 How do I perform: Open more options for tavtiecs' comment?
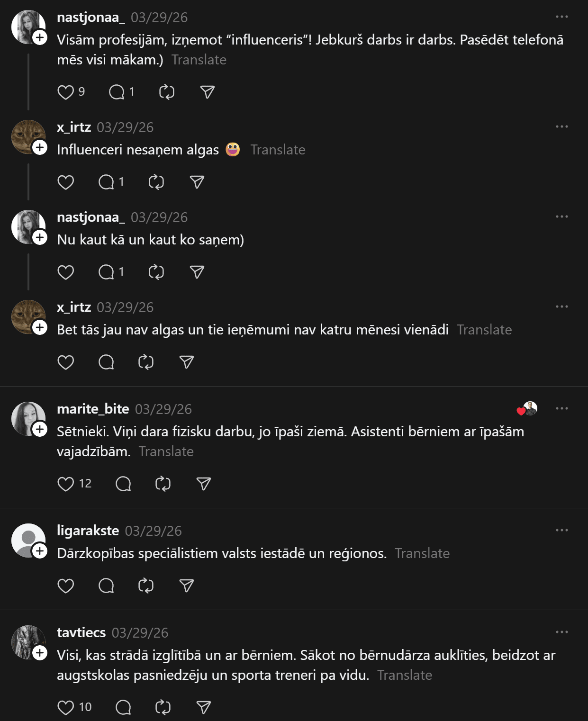coord(561,632)
